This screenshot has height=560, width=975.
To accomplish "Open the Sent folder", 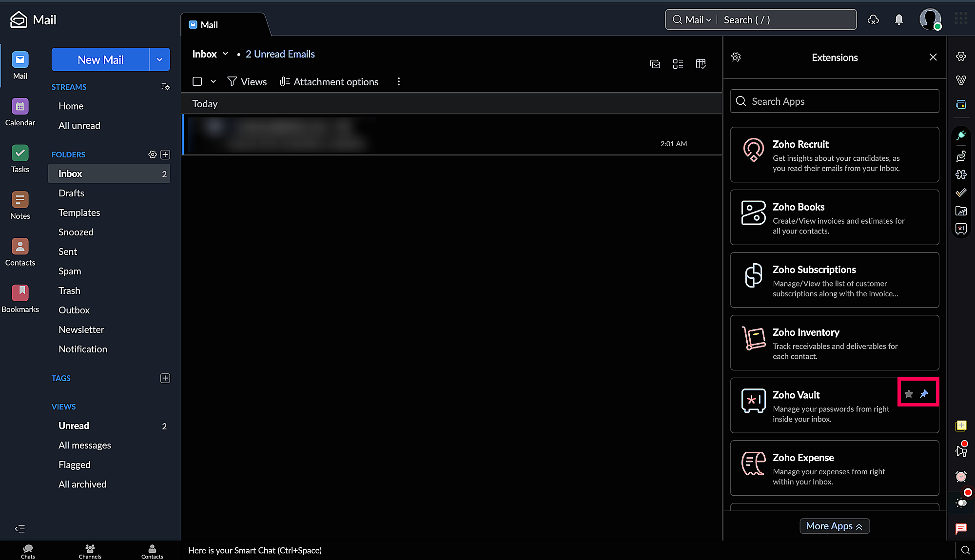I will click(x=68, y=251).
